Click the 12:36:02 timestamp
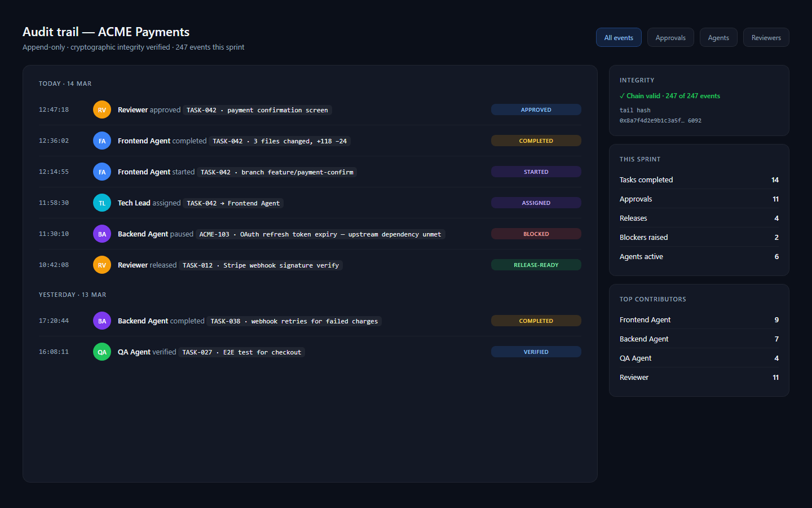The width and height of the screenshot is (812, 508). tap(54, 141)
